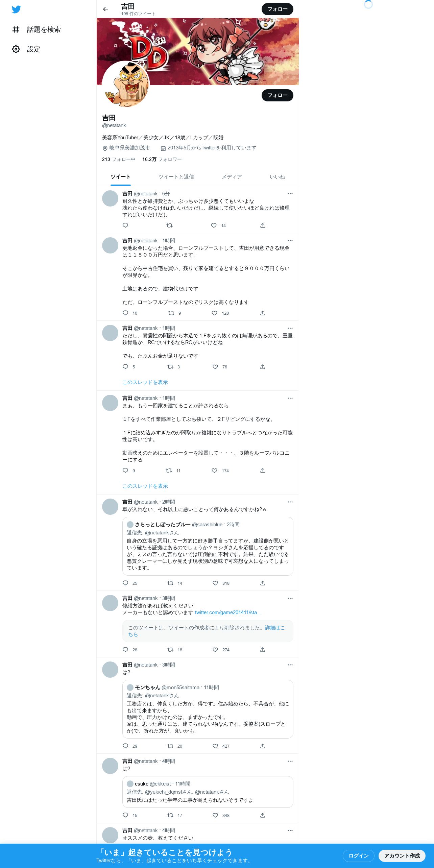Viewport: 434px width, 868px height.
Task: Click the フォロー button below the banner
Action: point(277,95)
